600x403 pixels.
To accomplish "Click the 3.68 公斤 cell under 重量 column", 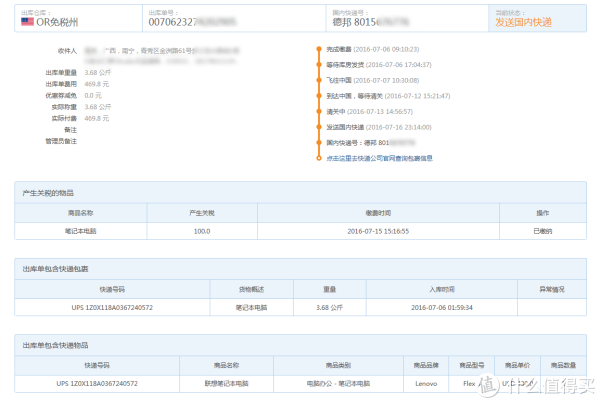I will 329,308.
